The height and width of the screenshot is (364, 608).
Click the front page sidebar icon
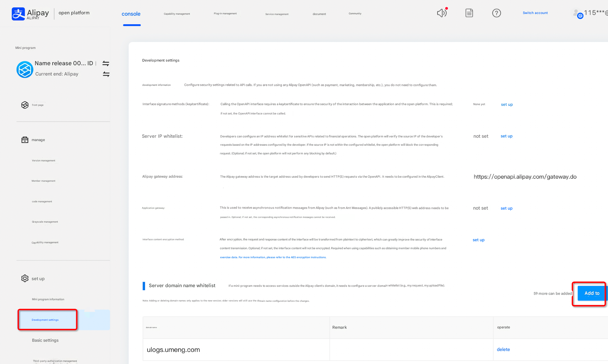point(25,105)
